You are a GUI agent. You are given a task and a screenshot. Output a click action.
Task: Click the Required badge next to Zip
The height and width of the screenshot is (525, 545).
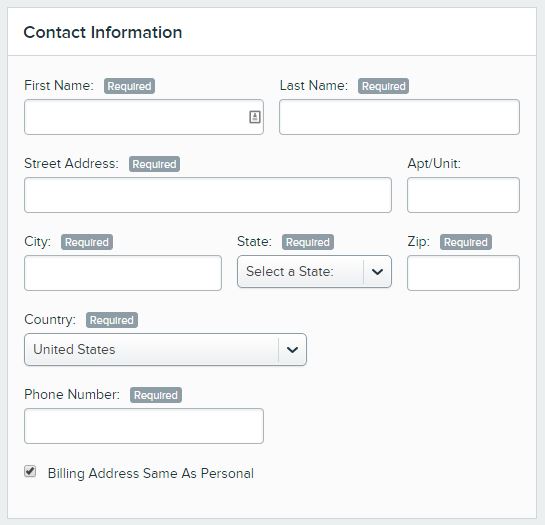pos(466,242)
